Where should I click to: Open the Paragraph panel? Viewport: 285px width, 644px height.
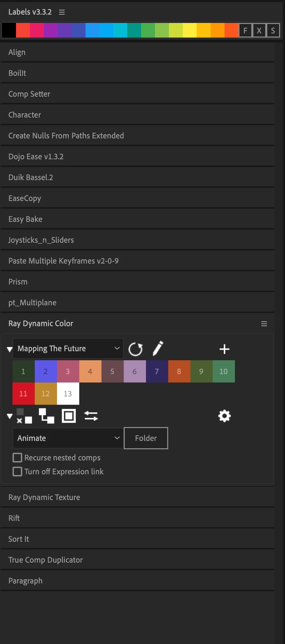pyautogui.click(x=137, y=581)
